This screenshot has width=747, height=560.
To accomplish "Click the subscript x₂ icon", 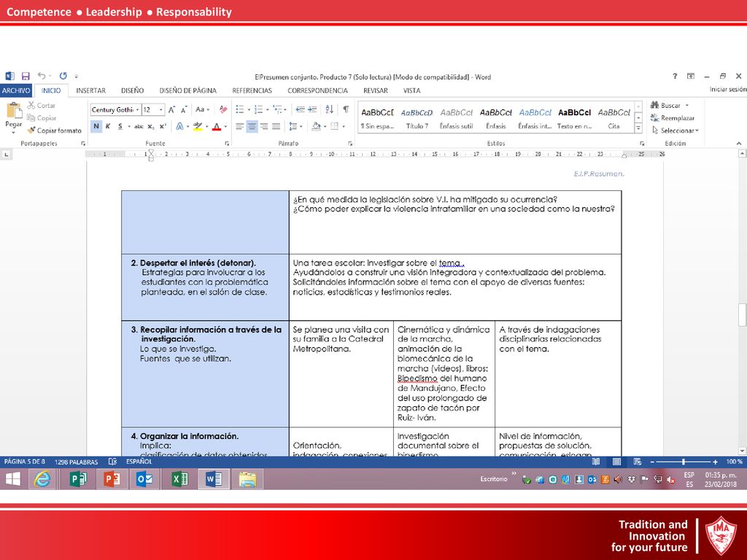I will point(150,126).
